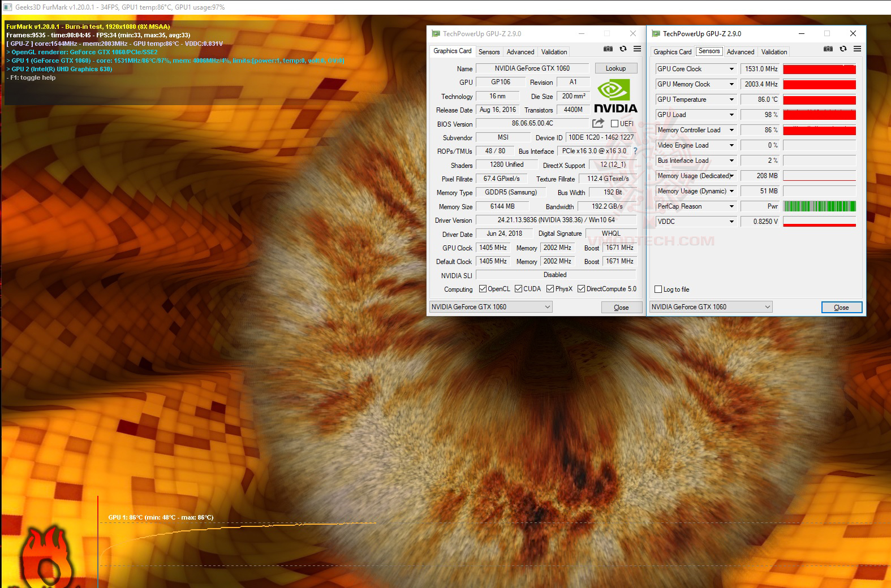Screen dimensions: 891x588
Task: Toggle the CUDA checkbox
Action: pos(518,289)
